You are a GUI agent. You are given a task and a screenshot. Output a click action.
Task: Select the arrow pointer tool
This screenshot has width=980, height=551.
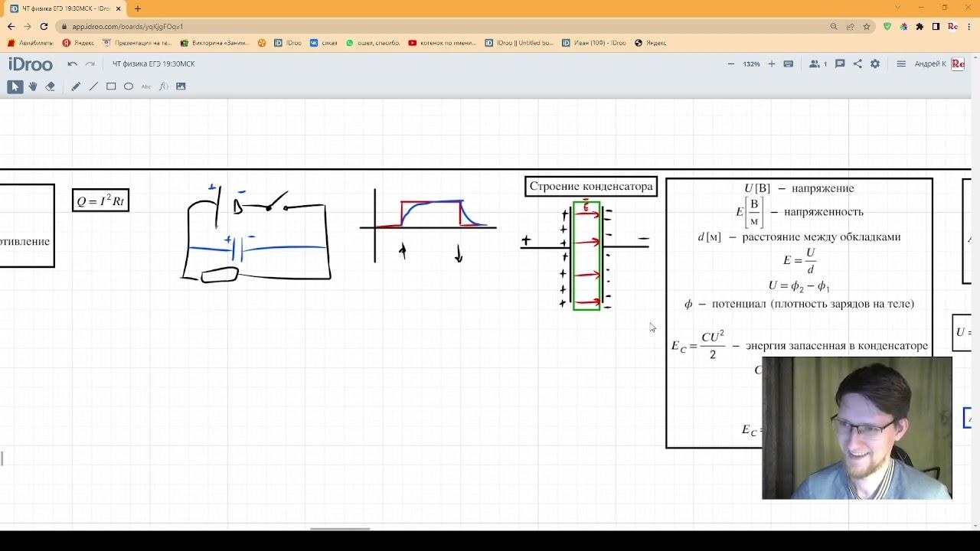(x=15, y=86)
